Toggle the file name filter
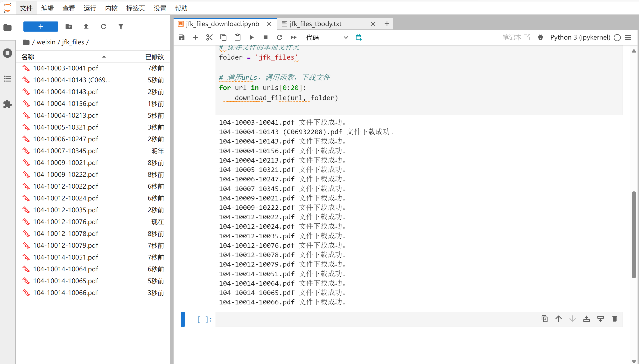The height and width of the screenshot is (364, 639). click(121, 27)
